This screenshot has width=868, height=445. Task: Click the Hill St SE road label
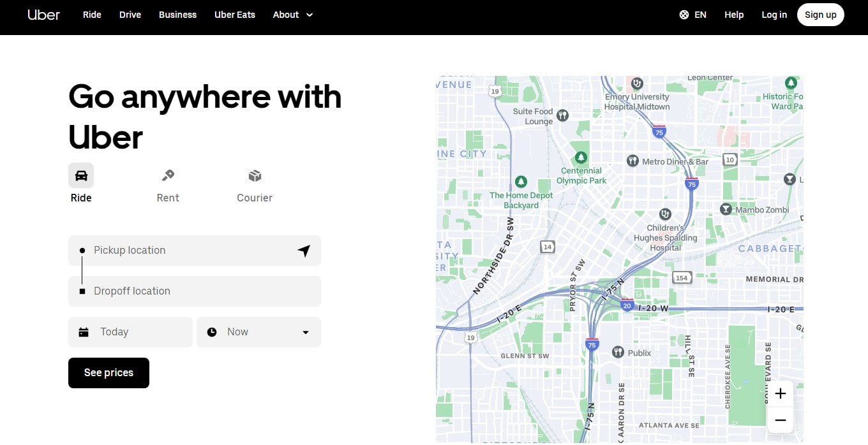(x=689, y=356)
